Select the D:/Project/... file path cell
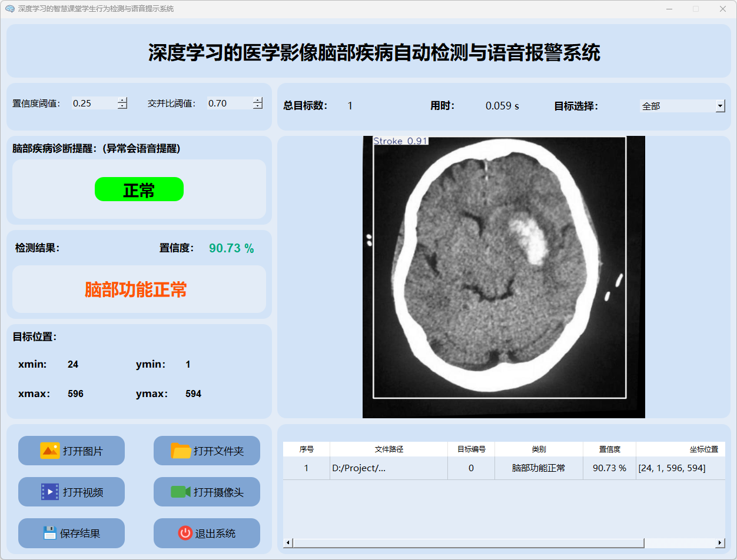737x560 pixels. tap(389, 468)
